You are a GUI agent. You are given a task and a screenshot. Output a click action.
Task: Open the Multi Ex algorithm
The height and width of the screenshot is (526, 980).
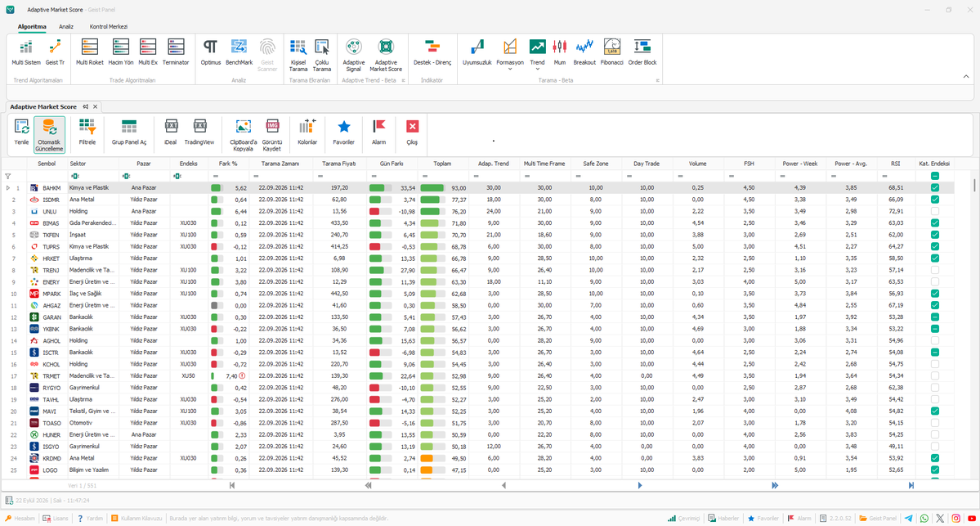point(148,53)
